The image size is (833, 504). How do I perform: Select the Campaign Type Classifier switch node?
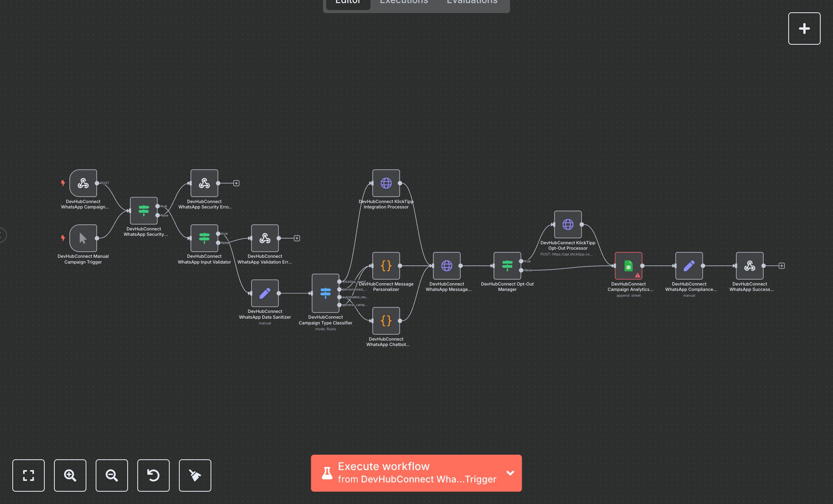[325, 293]
